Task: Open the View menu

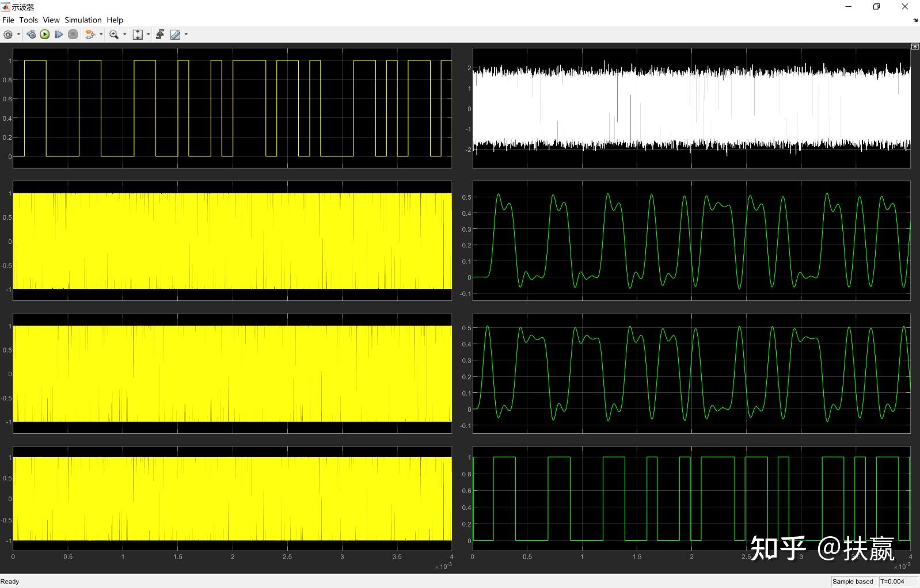Action: coord(51,20)
